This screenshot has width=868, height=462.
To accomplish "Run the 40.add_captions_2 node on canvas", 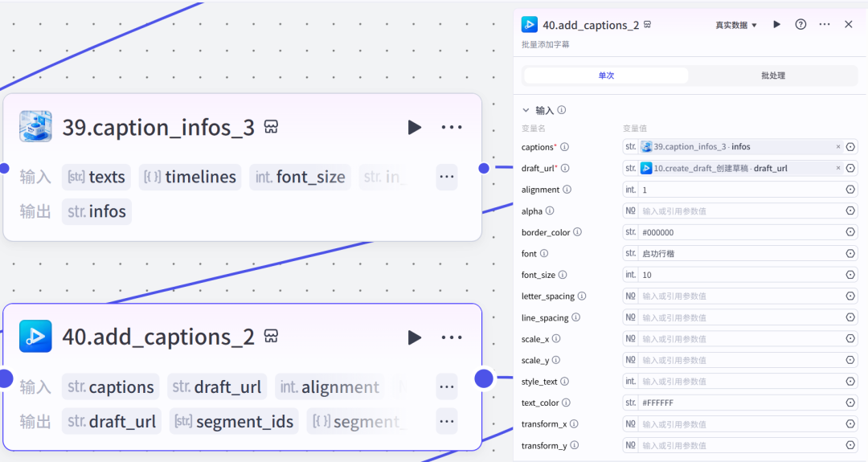I will point(414,337).
